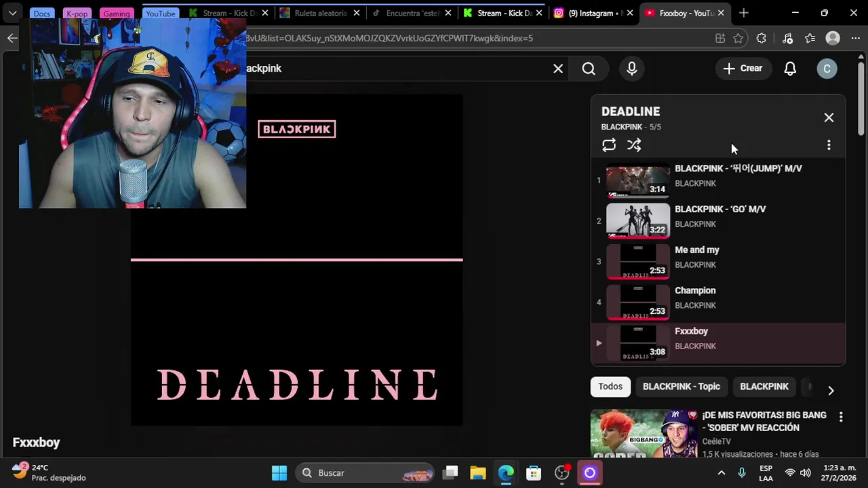Open Wi-Fi network tray icon
The width and height of the screenshot is (868, 488).
click(x=790, y=473)
